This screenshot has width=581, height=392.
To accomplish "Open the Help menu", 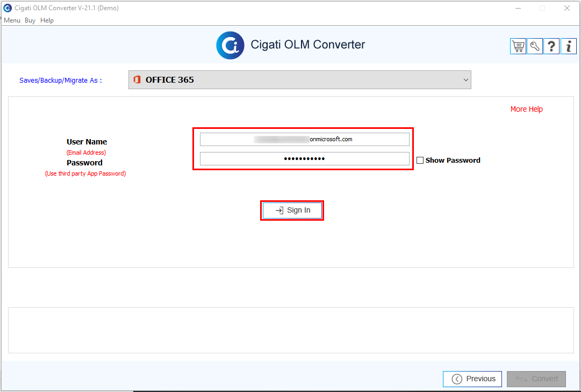I will [x=47, y=20].
